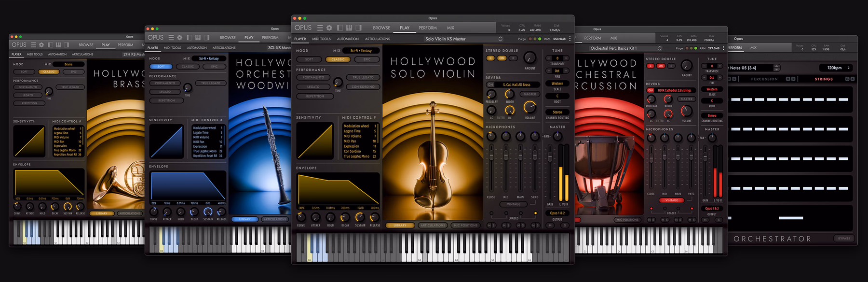Image resolution: width=868 pixels, height=282 pixels.
Task: Toggle Stereo Double R button in Solo Violin window
Action: (x=513, y=58)
